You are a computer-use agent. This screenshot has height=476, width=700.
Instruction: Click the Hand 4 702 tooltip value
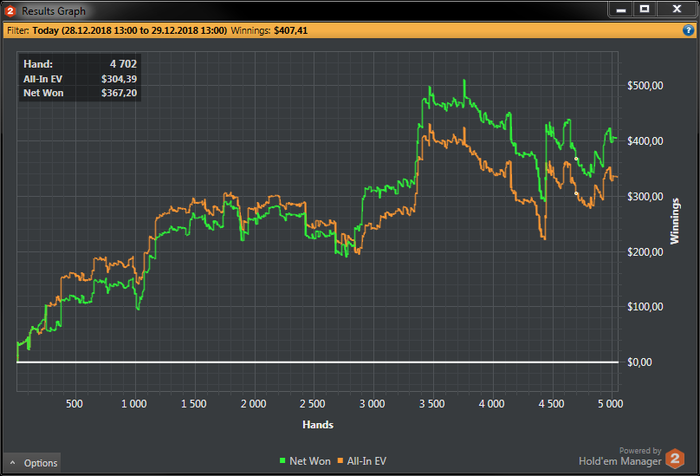123,64
